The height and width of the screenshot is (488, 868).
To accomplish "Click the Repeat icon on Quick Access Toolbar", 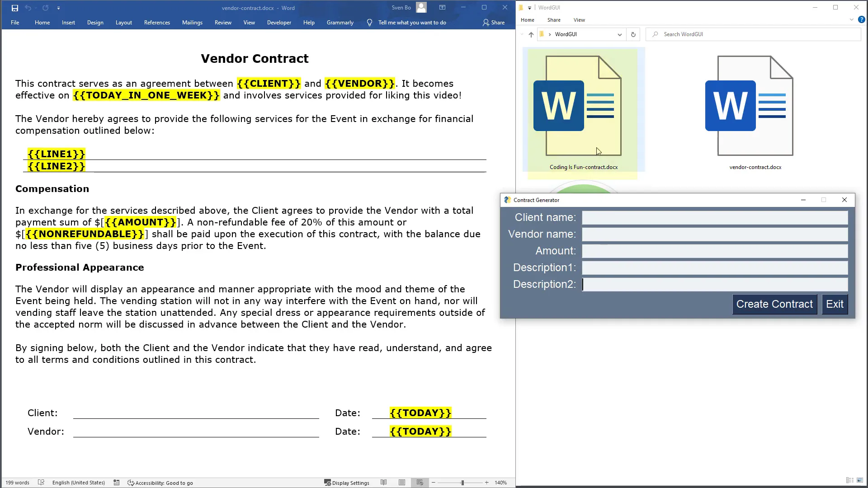I will click(x=45, y=8).
